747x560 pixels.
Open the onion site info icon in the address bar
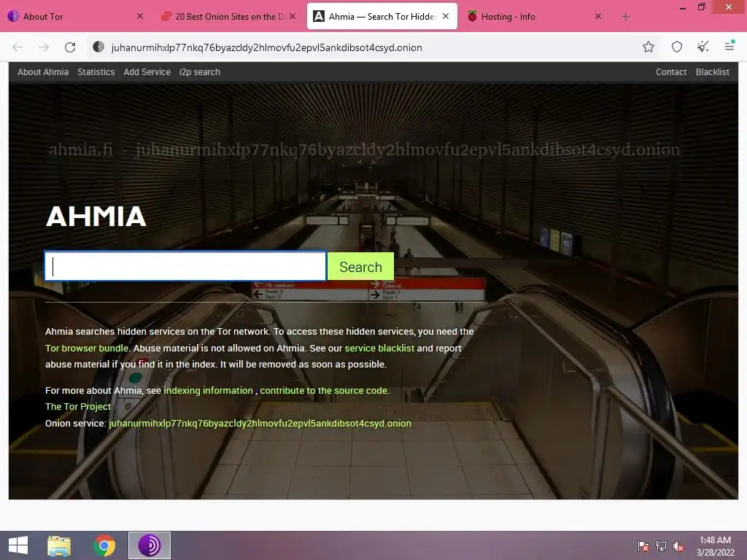click(98, 47)
